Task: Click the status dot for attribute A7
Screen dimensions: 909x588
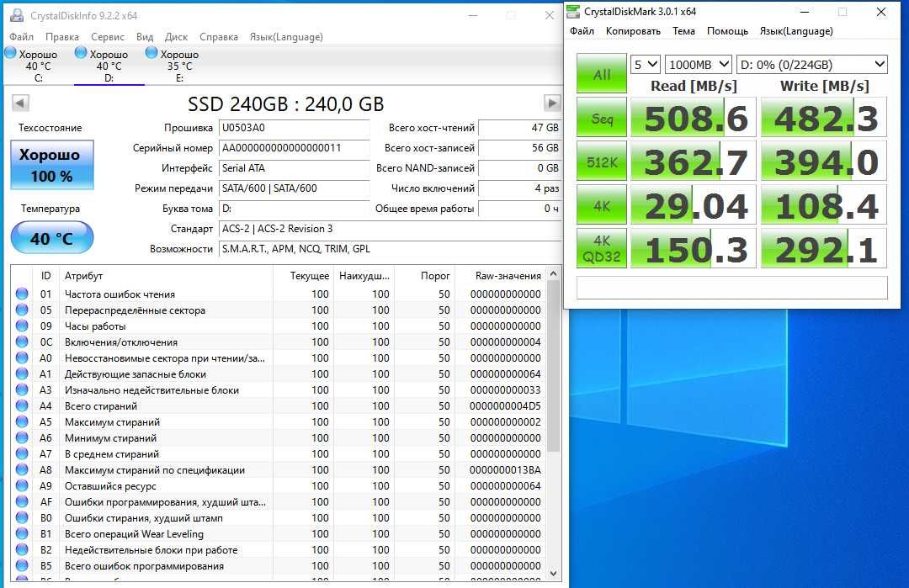Action: [x=22, y=453]
